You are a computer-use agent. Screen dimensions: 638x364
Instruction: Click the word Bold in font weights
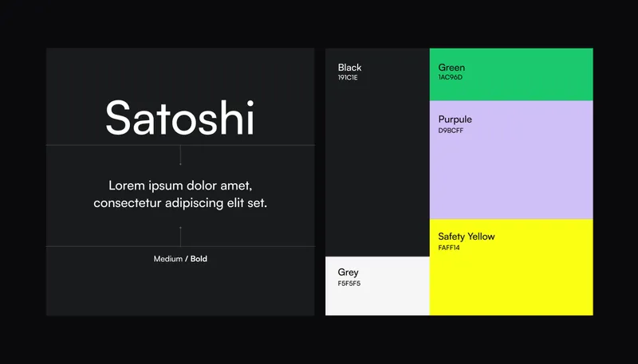199,259
